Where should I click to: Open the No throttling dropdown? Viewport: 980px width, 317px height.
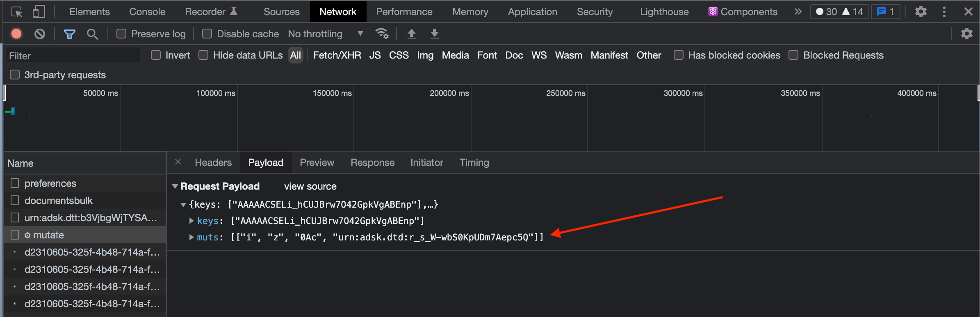click(326, 34)
